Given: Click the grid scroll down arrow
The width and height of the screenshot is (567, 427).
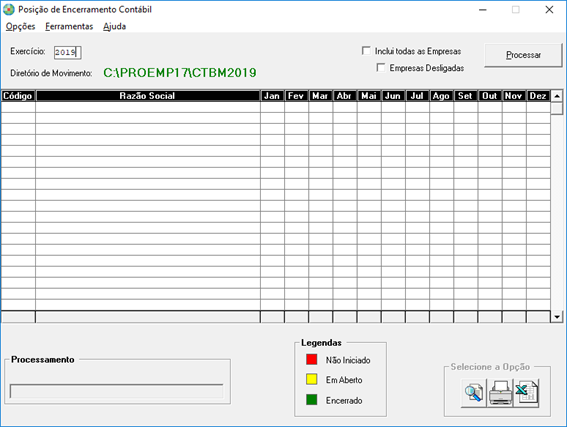Looking at the screenshot, I should pyautogui.click(x=557, y=317).
